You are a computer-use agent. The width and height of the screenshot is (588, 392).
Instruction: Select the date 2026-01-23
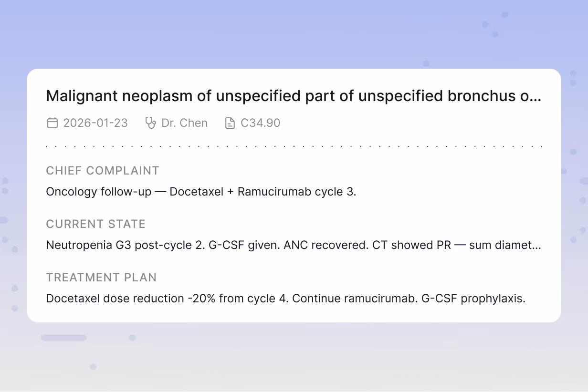tap(95, 123)
